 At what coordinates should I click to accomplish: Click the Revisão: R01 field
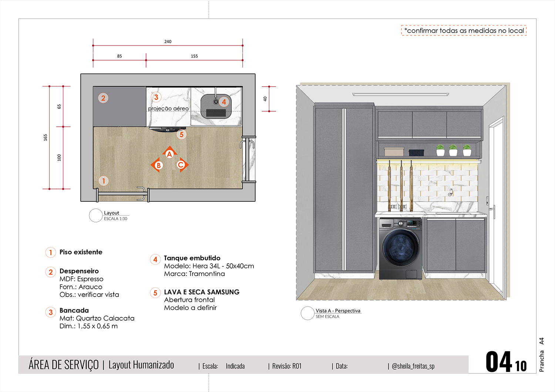pos(286,366)
